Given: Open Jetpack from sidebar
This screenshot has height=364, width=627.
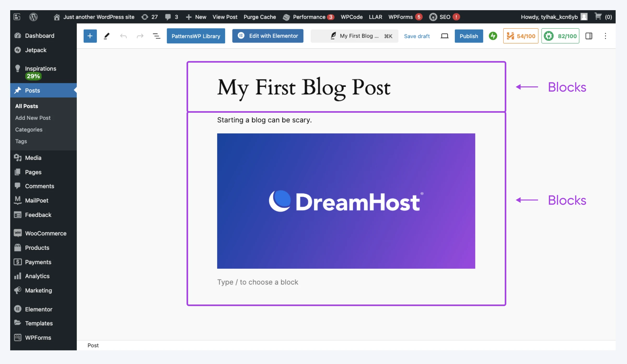Looking at the screenshot, I should 36,49.
